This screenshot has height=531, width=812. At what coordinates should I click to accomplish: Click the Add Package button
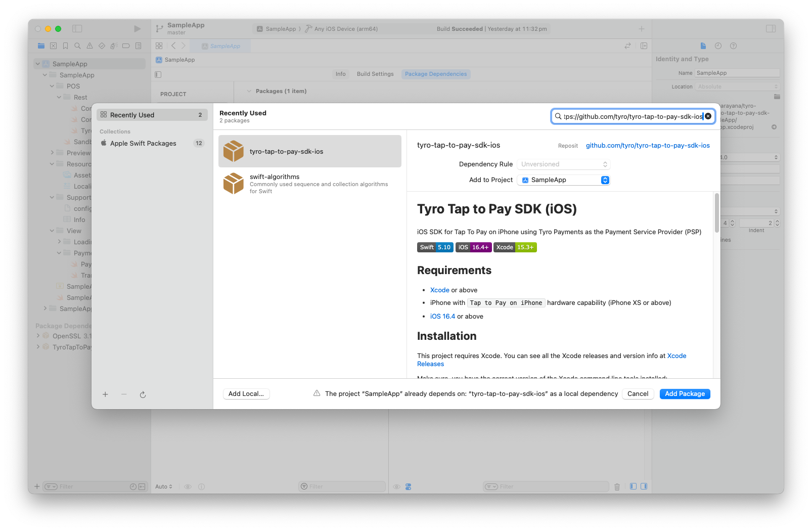pyautogui.click(x=685, y=394)
